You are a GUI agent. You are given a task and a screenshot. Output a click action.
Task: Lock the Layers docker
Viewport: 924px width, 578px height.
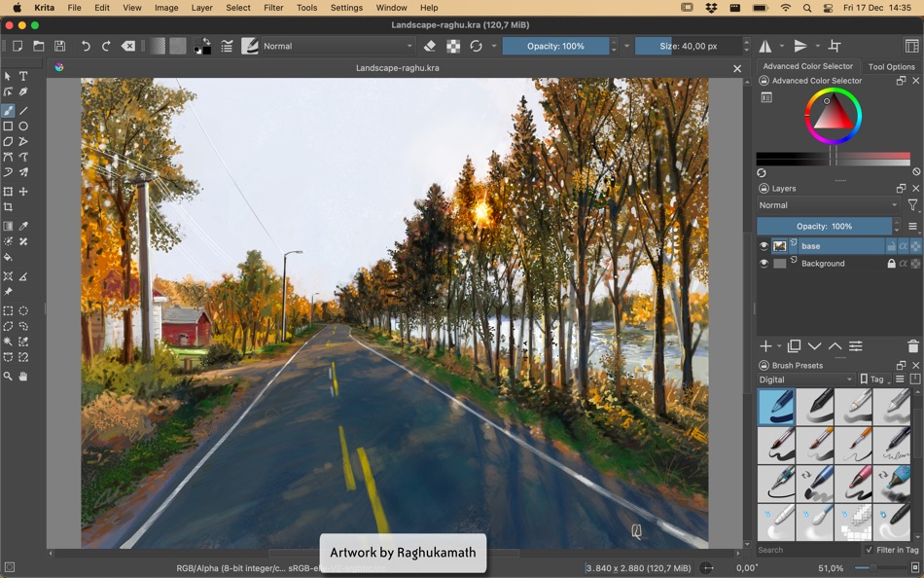pyautogui.click(x=764, y=188)
